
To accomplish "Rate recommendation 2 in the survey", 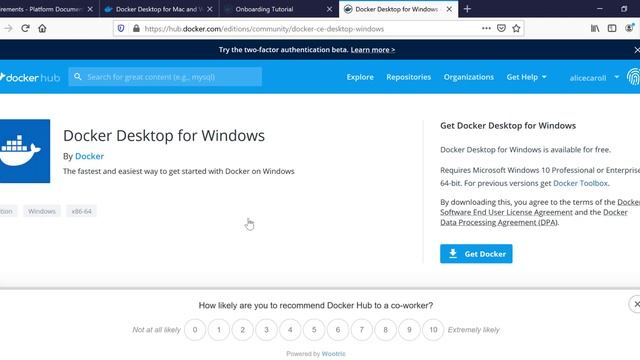I will coord(242,330).
